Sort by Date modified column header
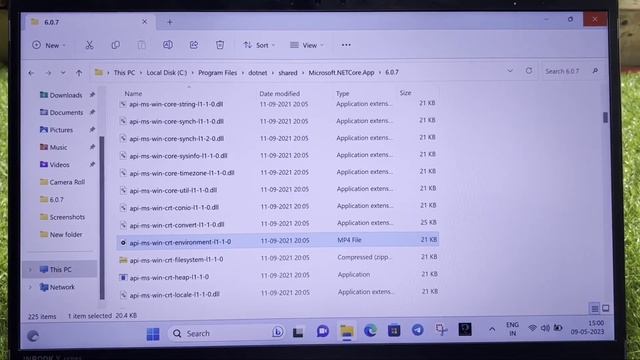Screen dimensions: 640x360 pos(280,93)
